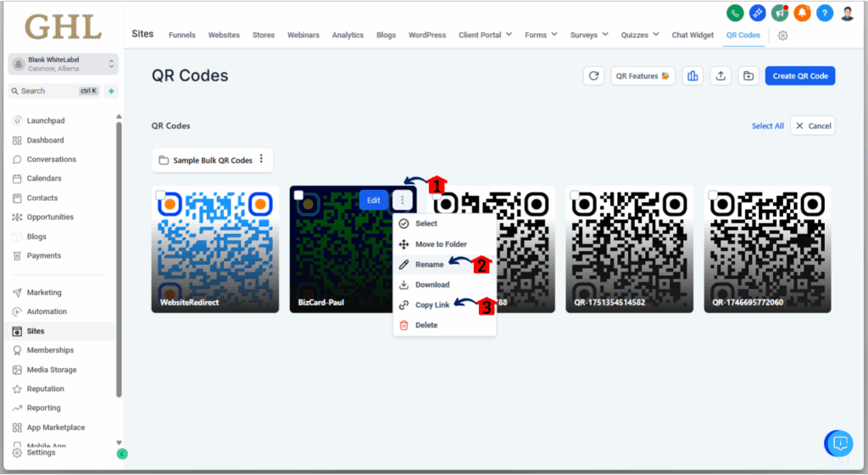Check the WebsiteRedirect QR code checkbox
Image resolution: width=868 pixels, height=475 pixels.
pyautogui.click(x=160, y=195)
